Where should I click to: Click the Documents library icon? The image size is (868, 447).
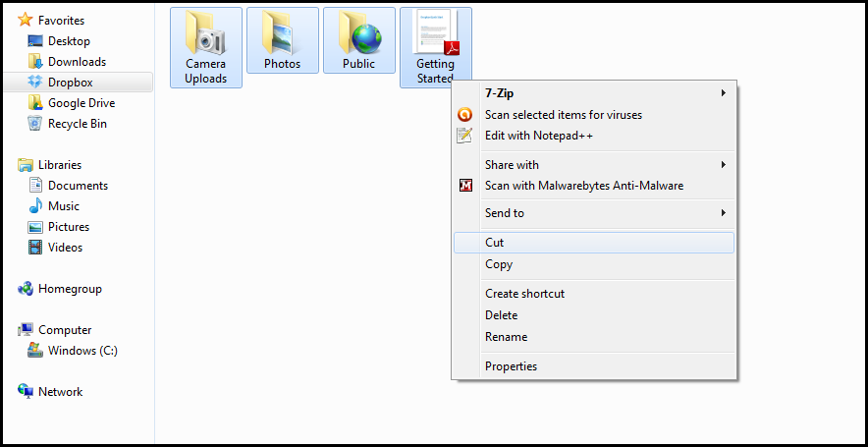(35, 185)
